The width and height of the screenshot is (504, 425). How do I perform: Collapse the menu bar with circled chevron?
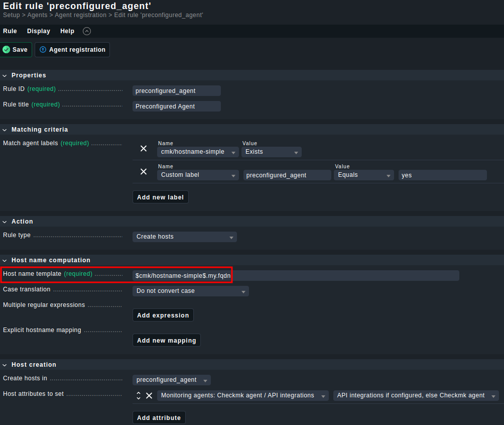(x=87, y=31)
